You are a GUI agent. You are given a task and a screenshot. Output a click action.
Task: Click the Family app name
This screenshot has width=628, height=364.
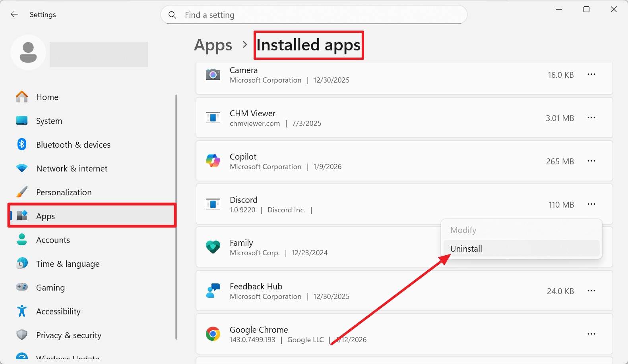pyautogui.click(x=241, y=243)
